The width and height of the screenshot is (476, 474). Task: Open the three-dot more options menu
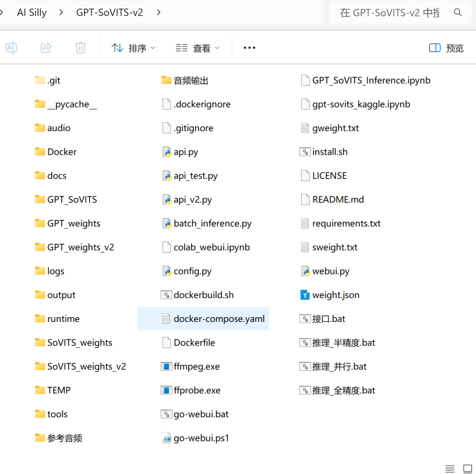(249, 48)
